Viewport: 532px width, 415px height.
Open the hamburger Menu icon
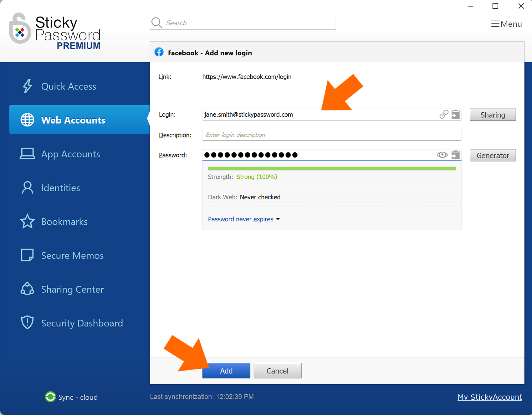[x=495, y=24]
